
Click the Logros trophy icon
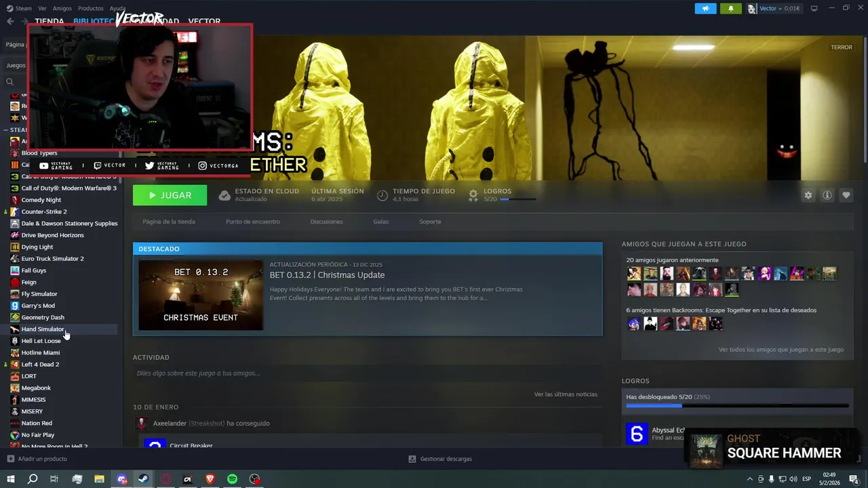pos(473,195)
